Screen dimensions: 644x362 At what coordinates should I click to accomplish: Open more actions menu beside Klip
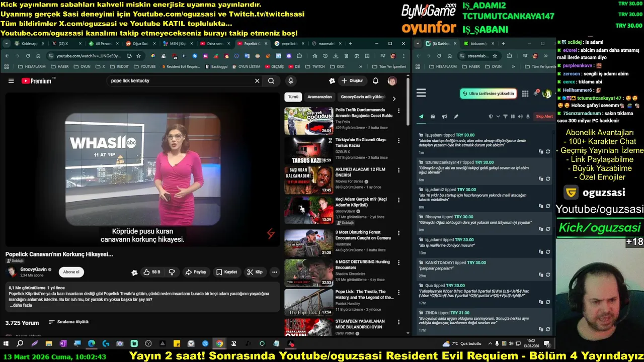(x=274, y=272)
